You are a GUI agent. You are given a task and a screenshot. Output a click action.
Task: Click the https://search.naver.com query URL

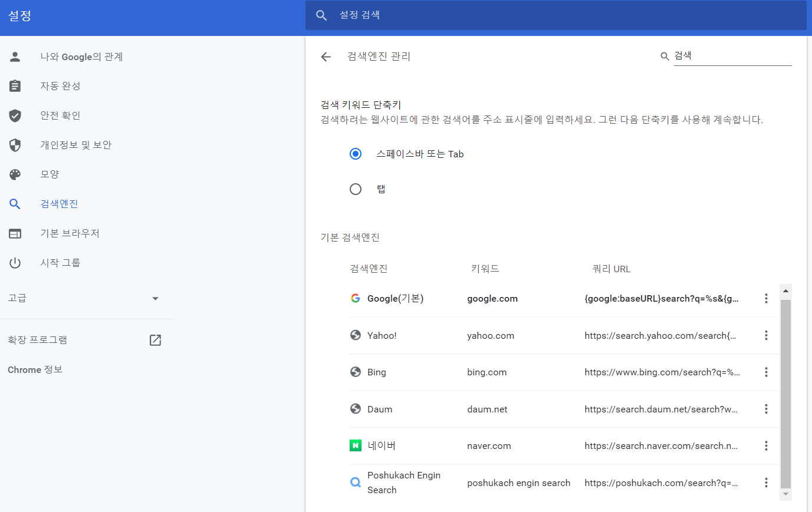pos(661,446)
